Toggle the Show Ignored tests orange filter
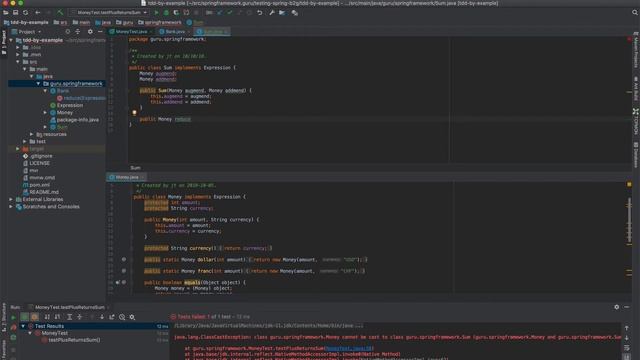The image size is (640, 360). tap(34, 317)
